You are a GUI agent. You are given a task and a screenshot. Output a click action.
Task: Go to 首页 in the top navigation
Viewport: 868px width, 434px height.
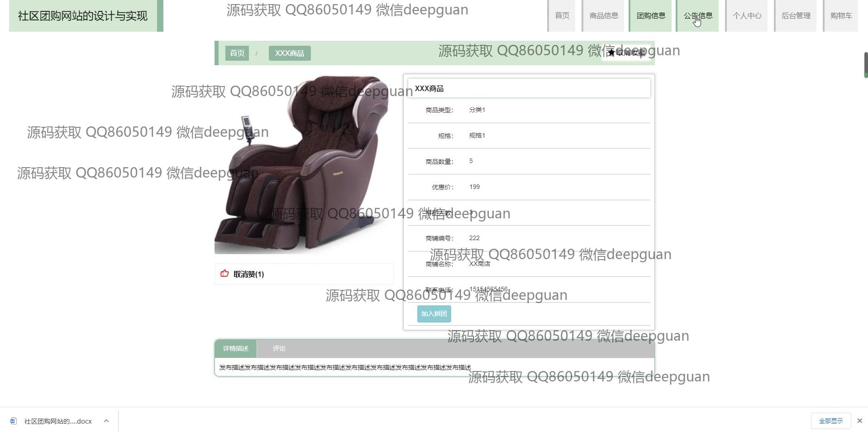click(562, 16)
